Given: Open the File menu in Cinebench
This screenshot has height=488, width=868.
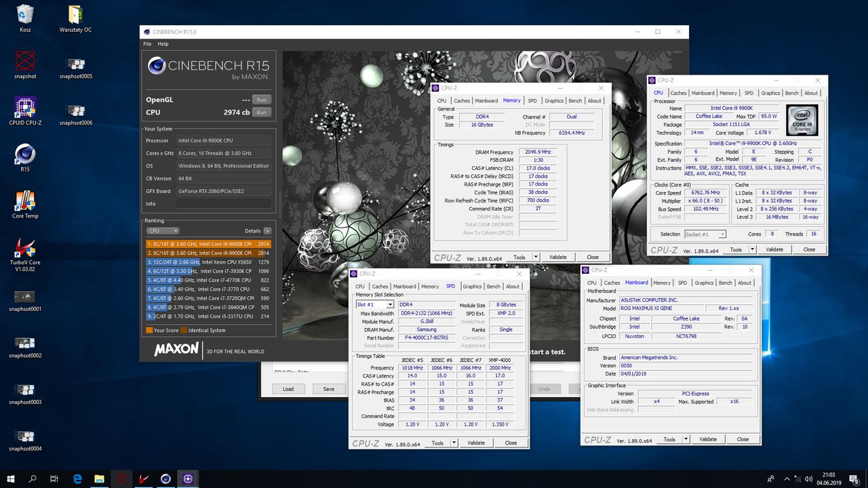Looking at the screenshot, I should pos(147,44).
